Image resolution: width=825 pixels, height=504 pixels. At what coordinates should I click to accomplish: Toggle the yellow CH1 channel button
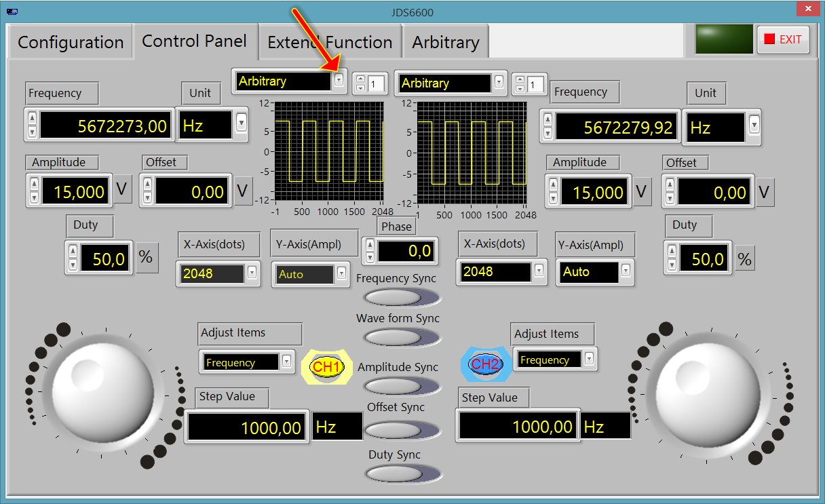[x=327, y=367]
